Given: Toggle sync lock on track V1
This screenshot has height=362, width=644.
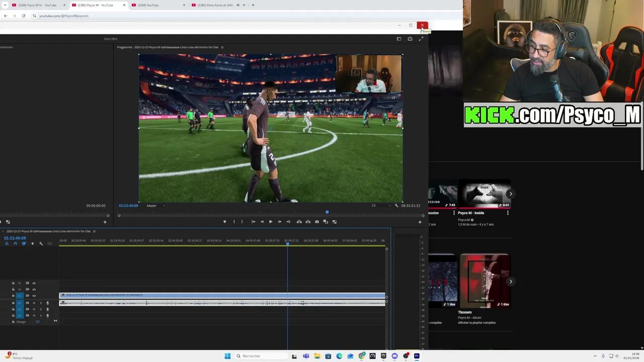Looking at the screenshot, I should (x=27, y=296).
